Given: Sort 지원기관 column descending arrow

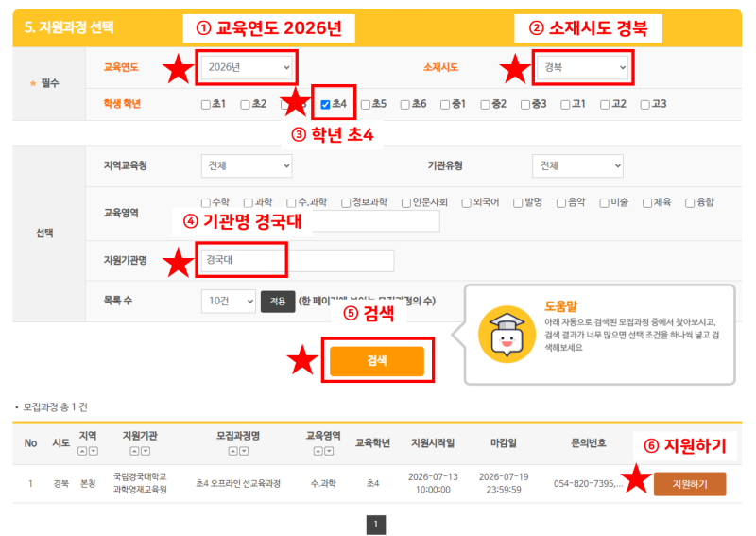Looking at the screenshot, I should coord(146,451).
